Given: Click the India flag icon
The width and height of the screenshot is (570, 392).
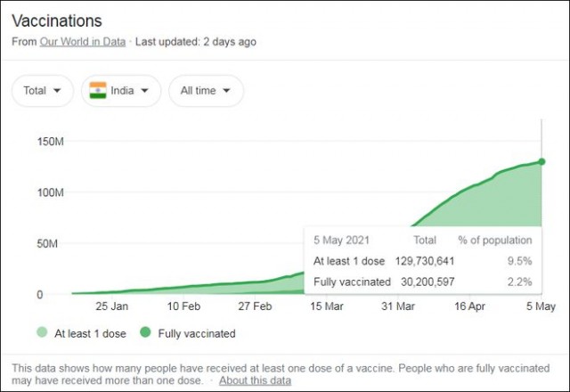Looking at the screenshot, I should point(98,91).
